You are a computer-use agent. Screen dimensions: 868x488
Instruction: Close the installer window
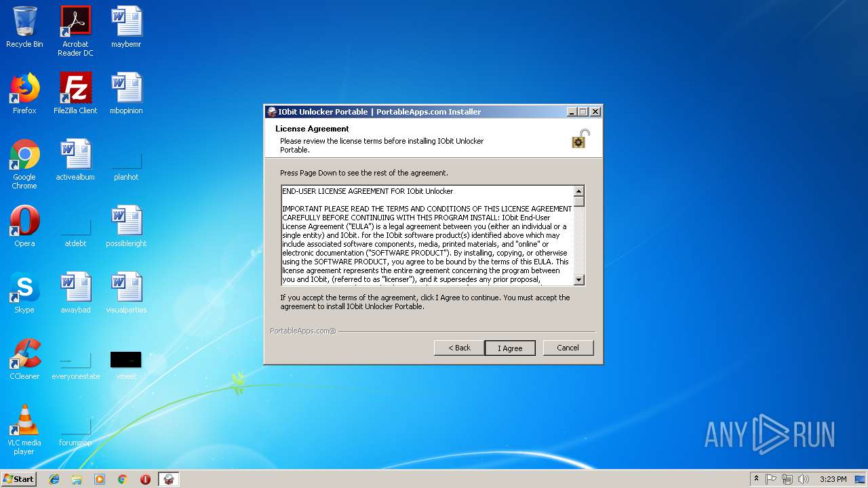[595, 112]
